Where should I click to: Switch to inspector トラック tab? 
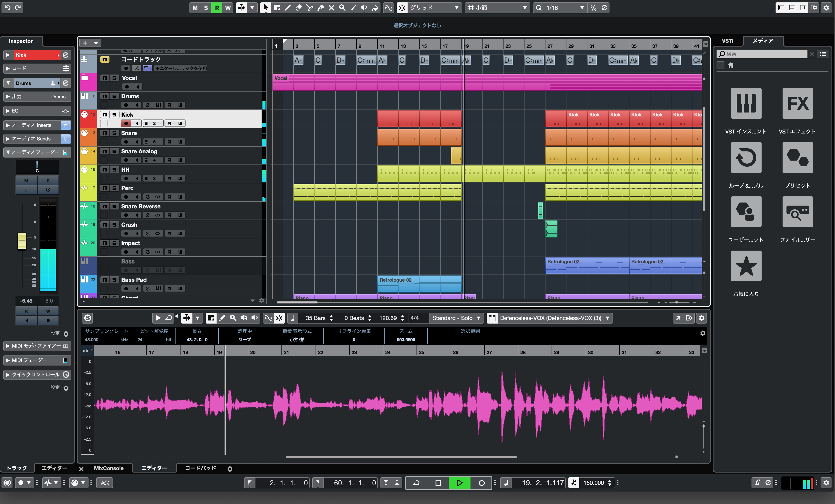click(17, 468)
